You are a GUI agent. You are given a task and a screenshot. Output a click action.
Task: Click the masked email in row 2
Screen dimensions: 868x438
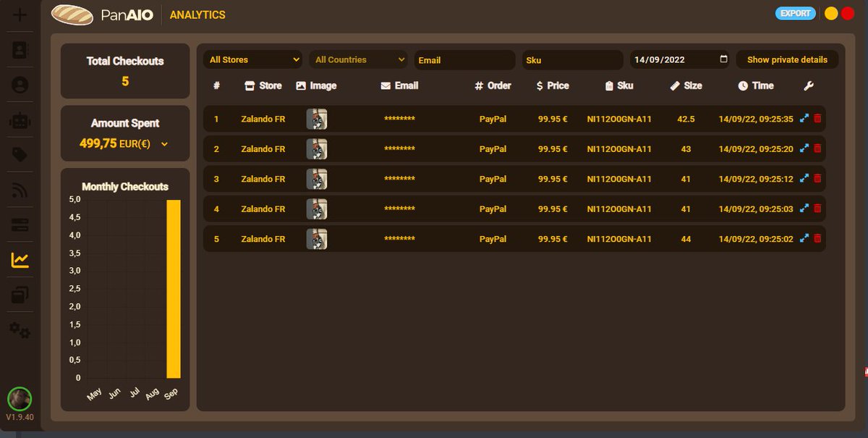[399, 149]
